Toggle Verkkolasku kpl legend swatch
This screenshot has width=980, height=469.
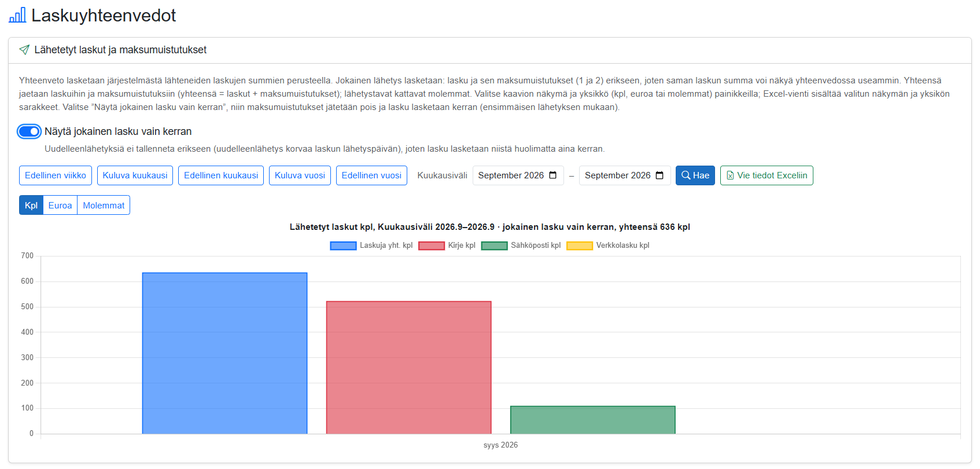(580, 246)
